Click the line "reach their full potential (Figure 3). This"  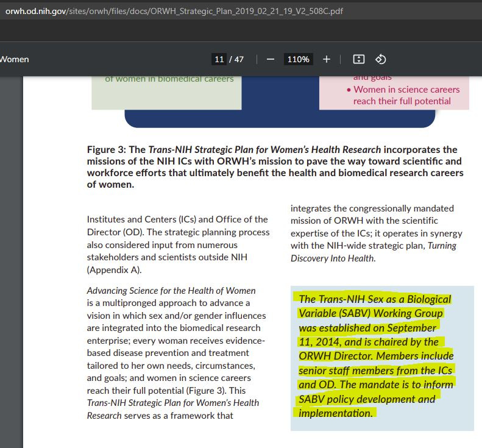tap(166, 391)
